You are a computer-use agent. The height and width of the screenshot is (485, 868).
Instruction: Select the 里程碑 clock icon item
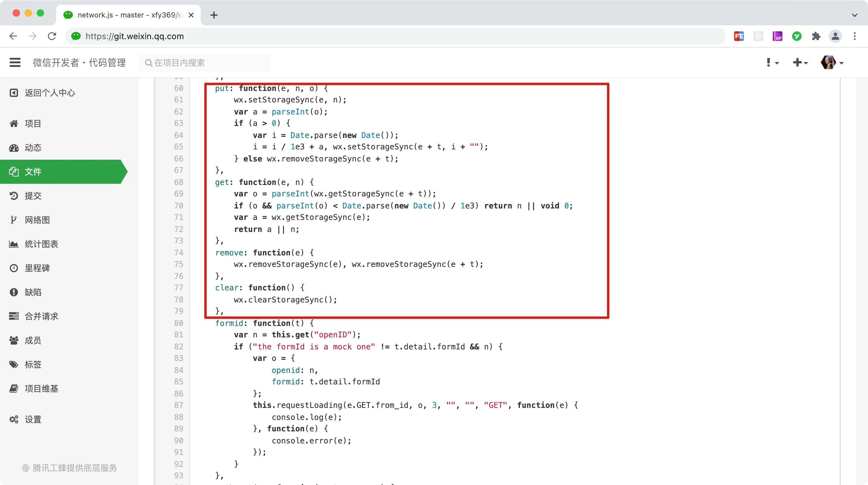pyautogui.click(x=37, y=268)
